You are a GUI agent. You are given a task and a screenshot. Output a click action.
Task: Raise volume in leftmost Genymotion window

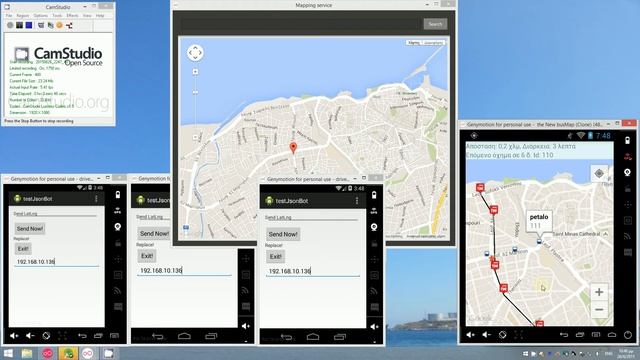pos(14,336)
